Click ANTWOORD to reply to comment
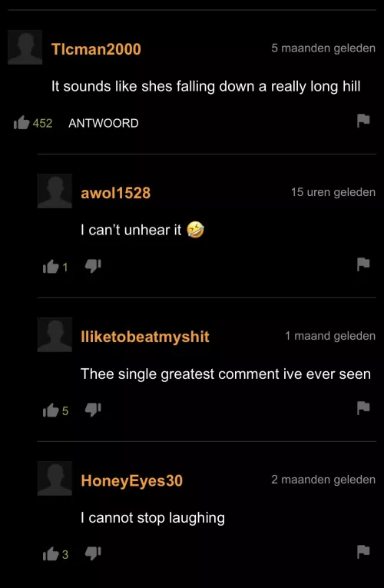This screenshot has width=384, height=588. pos(104,123)
